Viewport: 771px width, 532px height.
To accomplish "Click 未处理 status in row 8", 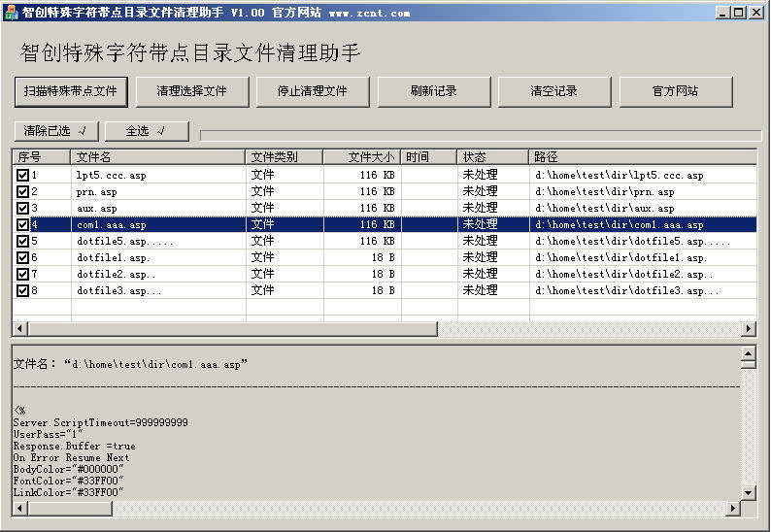I will click(480, 290).
